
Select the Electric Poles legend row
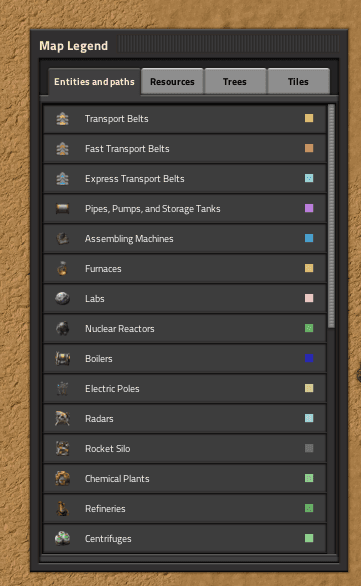185,388
